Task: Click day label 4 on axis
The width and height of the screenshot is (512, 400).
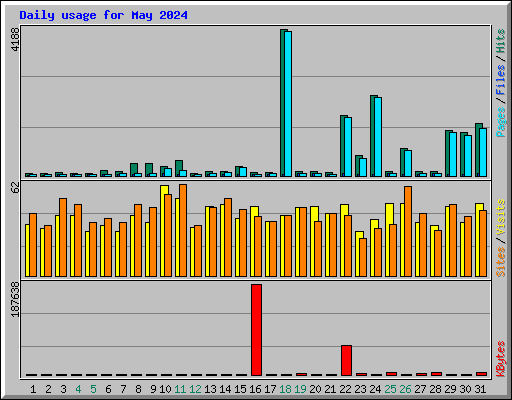Action: click(78, 389)
